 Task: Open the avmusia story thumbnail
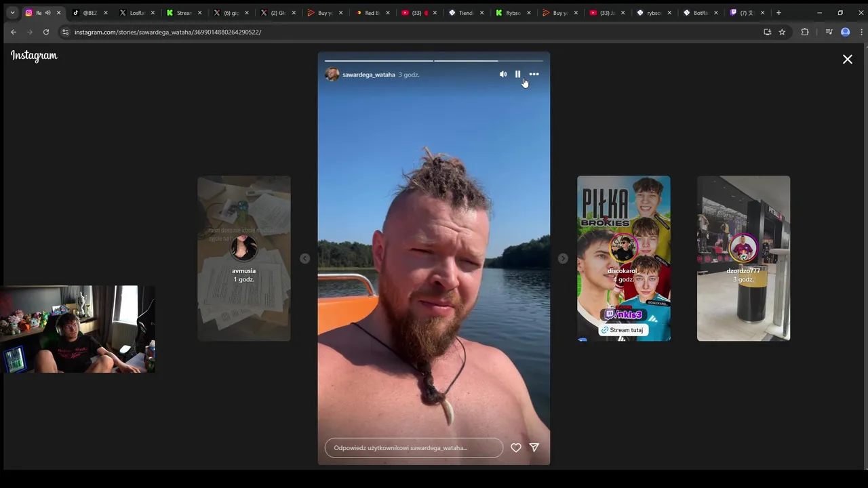pos(244,258)
